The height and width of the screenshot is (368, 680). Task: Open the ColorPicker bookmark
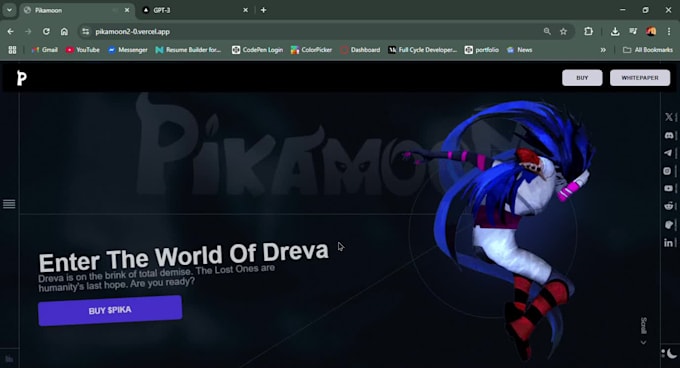point(311,50)
